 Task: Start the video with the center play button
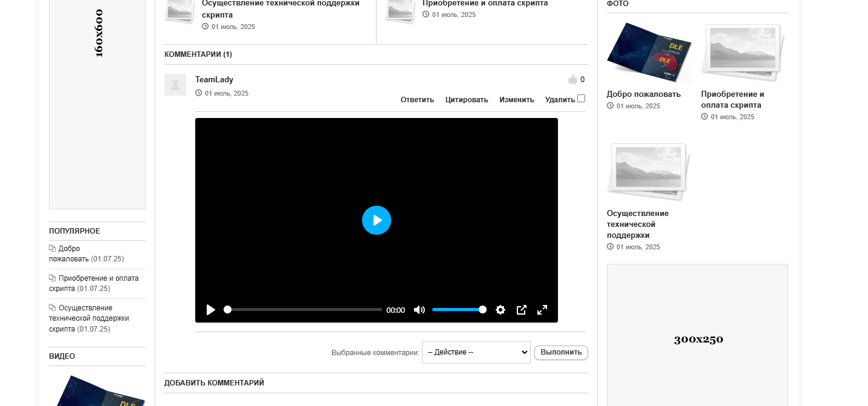point(377,220)
